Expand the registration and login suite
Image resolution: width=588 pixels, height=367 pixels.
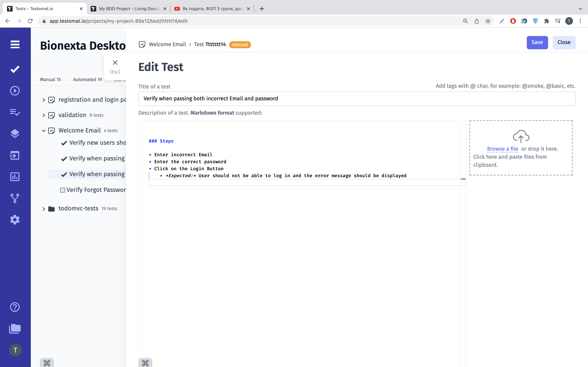pyautogui.click(x=44, y=100)
